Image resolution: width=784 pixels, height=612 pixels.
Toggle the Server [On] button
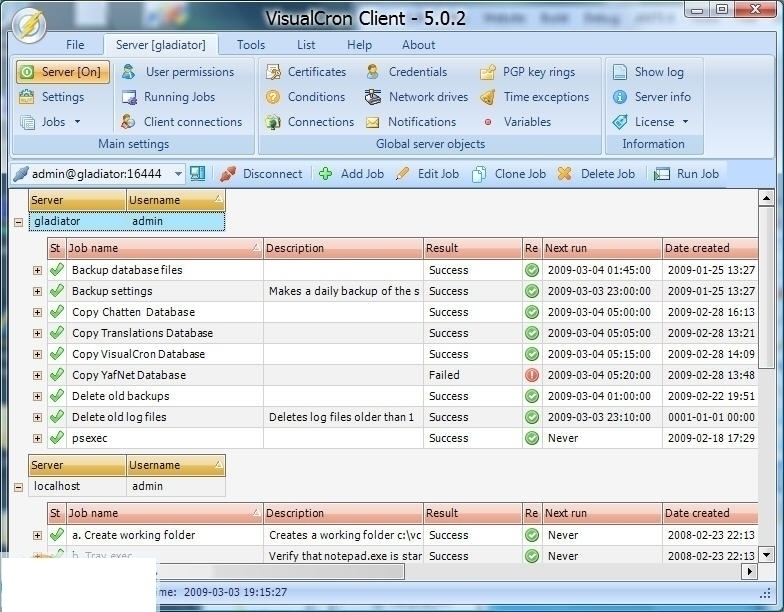[x=62, y=72]
